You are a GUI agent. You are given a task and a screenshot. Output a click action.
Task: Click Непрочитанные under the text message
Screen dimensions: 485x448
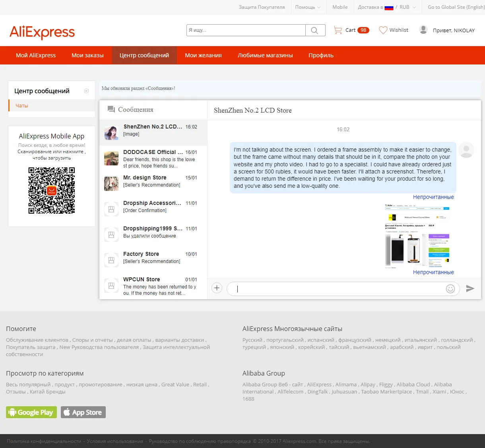(433, 197)
